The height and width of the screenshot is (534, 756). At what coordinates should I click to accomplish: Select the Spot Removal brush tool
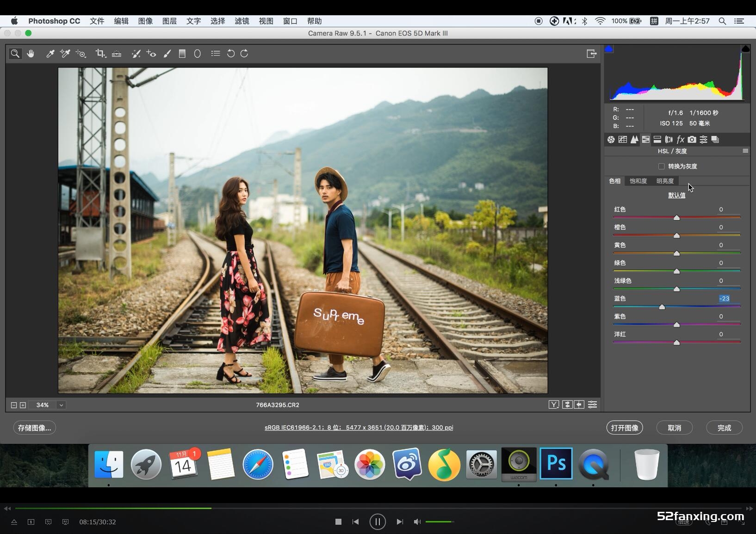tap(136, 54)
